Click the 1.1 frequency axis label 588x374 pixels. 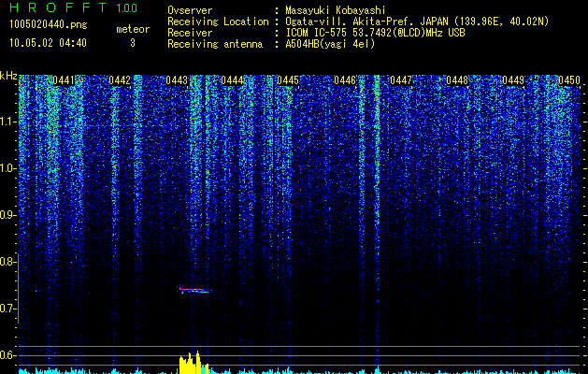pos(7,122)
